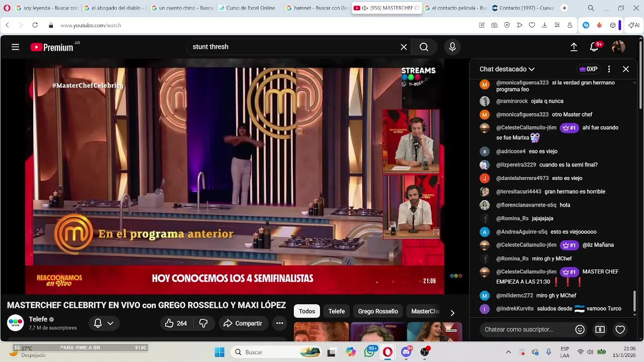The height and width of the screenshot is (362, 644).
Task: Open the 0XP channel points button
Action: 588,69
